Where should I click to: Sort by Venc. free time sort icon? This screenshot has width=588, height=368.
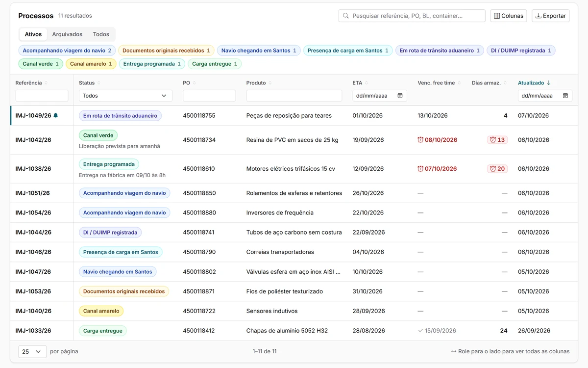(459, 83)
